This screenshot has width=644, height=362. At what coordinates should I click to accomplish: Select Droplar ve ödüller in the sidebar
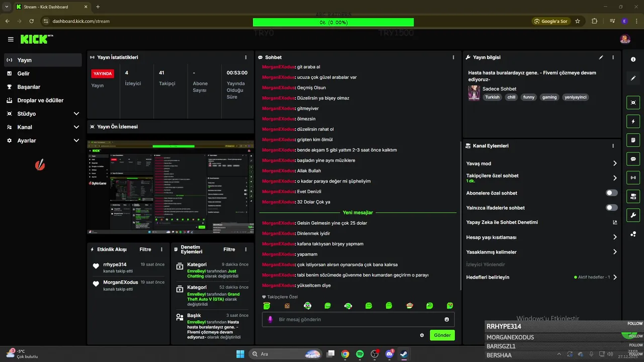point(43,100)
